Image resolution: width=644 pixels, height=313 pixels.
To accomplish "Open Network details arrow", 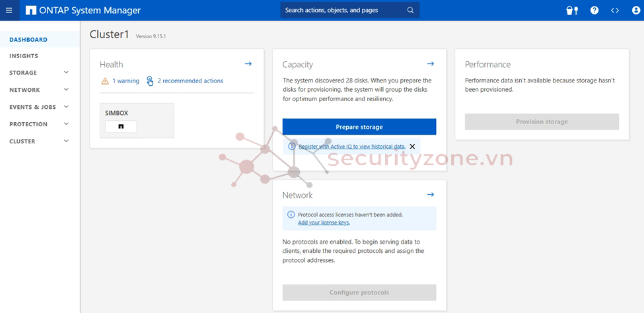I will 431,195.
